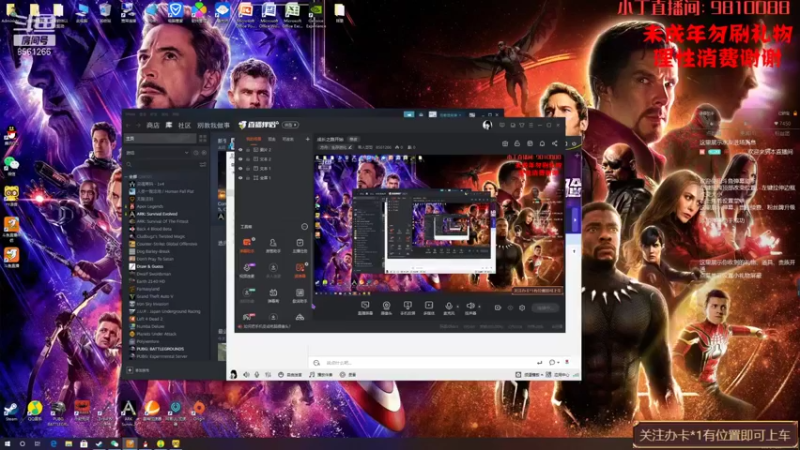Click the Windows Start button

click(x=7, y=444)
